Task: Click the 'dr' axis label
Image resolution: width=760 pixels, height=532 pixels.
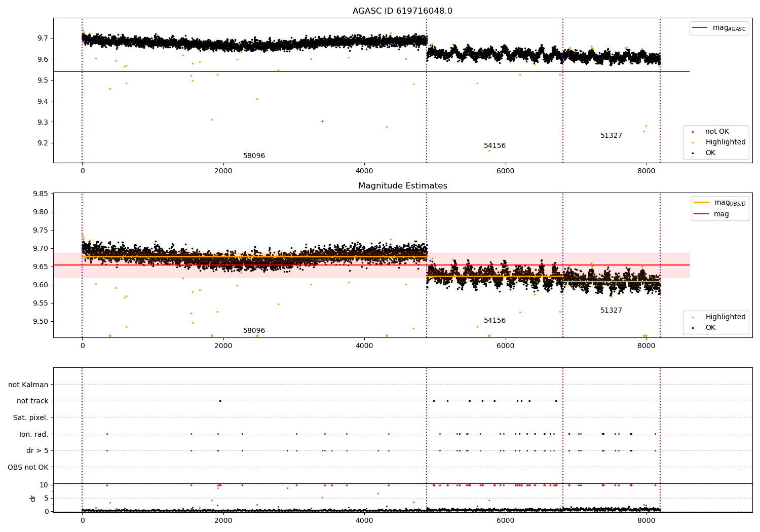Action: pyautogui.click(x=33, y=498)
